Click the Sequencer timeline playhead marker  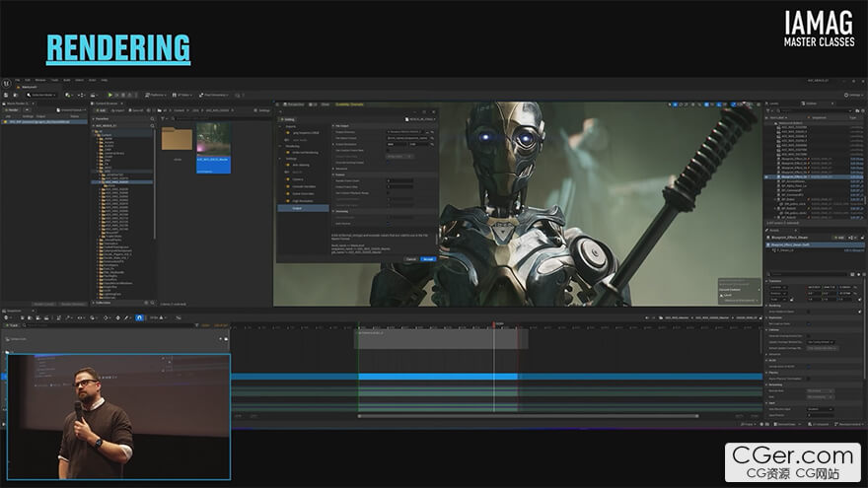494,324
